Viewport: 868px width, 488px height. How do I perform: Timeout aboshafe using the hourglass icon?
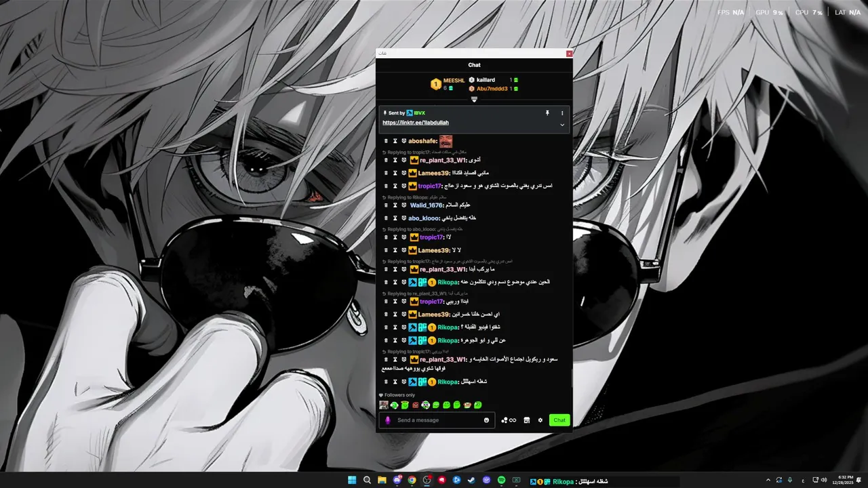click(395, 141)
